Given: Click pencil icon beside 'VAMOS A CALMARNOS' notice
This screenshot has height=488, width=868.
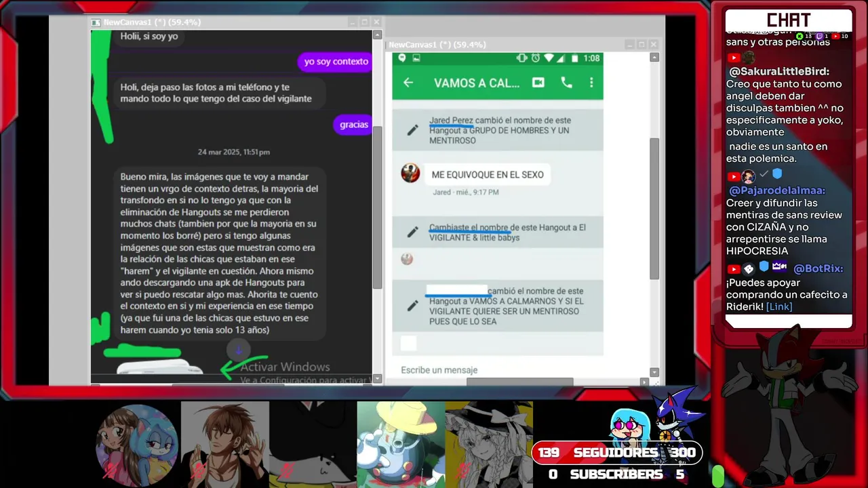Looking at the screenshot, I should pyautogui.click(x=412, y=306).
